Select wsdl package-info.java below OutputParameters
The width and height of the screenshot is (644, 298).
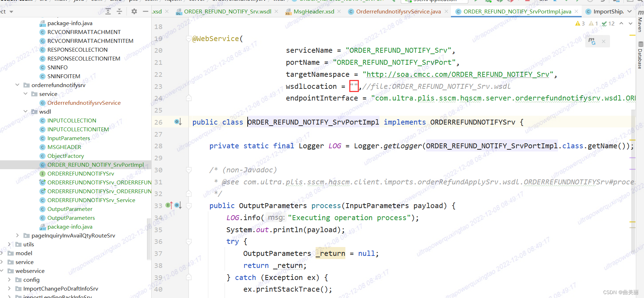point(70,227)
